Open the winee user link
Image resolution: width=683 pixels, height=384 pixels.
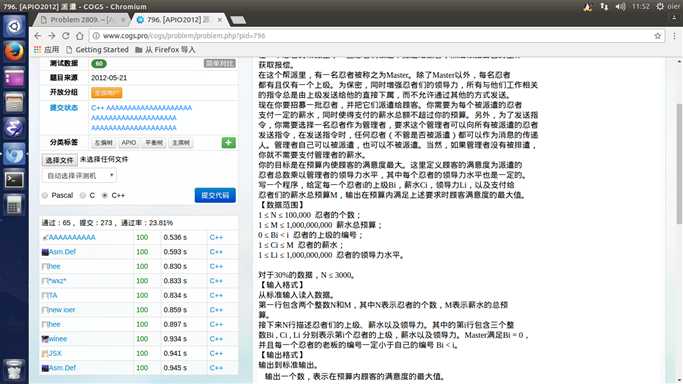57,339
